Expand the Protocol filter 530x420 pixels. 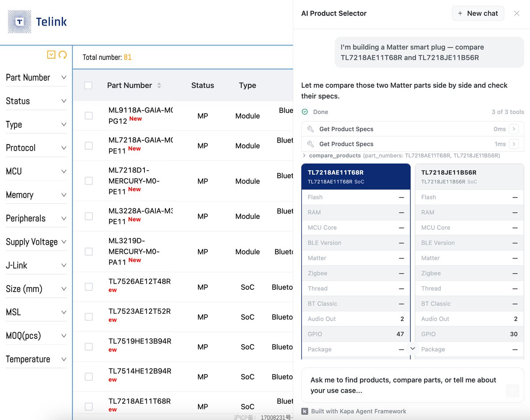click(36, 148)
